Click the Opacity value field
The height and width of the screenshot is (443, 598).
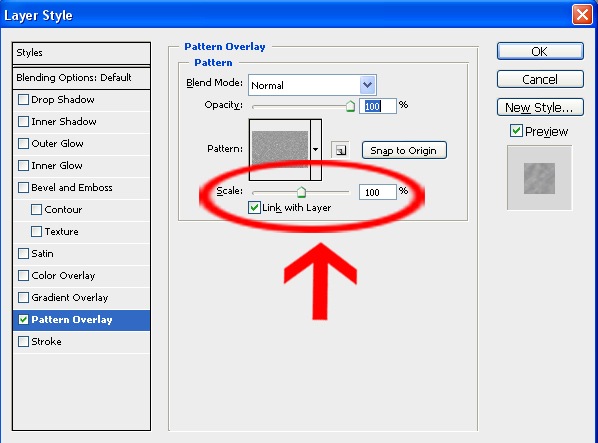click(378, 106)
